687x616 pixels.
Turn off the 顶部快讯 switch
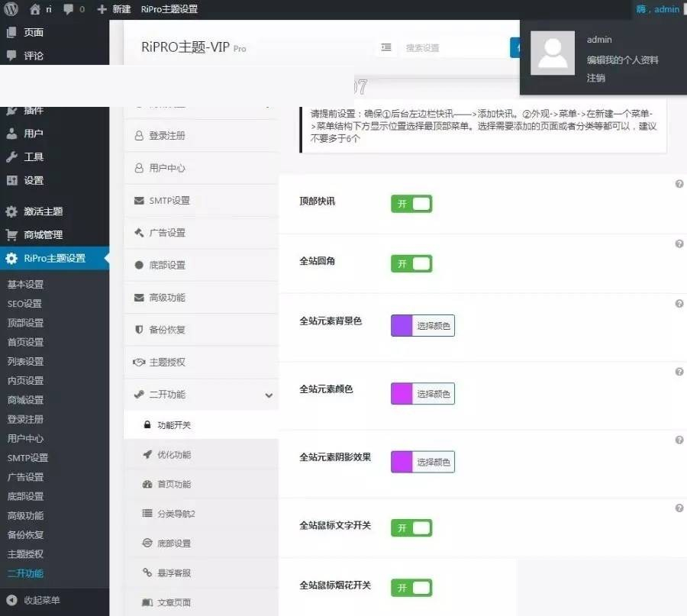411,203
